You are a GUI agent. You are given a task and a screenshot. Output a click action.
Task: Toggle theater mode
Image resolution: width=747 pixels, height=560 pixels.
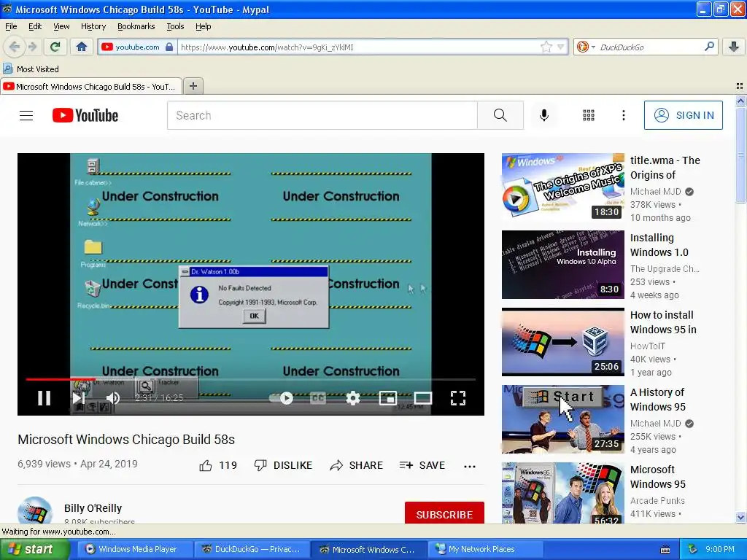(x=422, y=397)
